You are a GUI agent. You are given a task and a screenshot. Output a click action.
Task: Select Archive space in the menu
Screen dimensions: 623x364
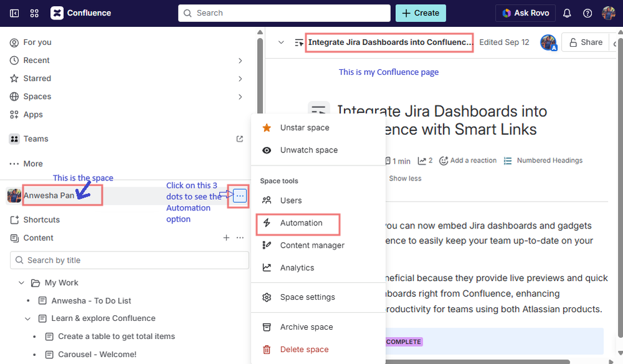pos(318,327)
